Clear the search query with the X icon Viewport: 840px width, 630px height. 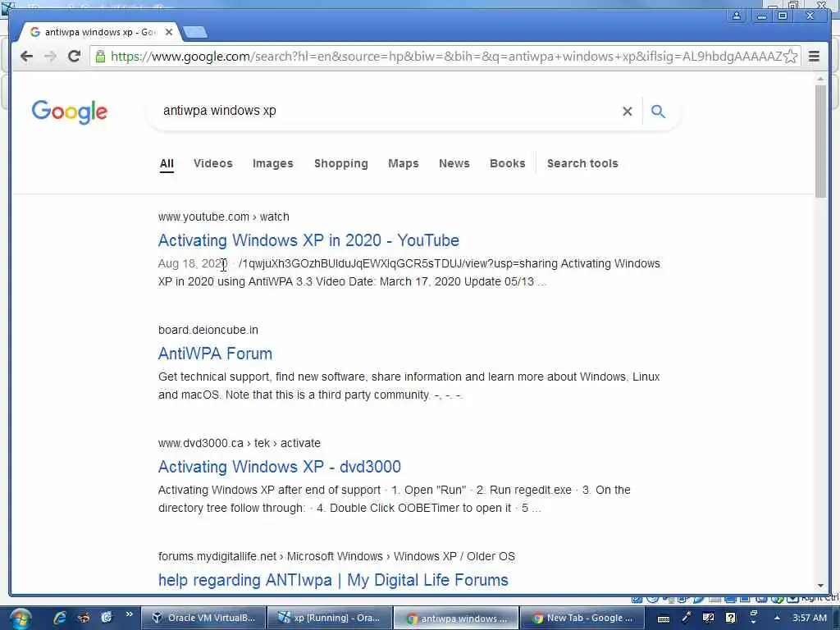click(x=627, y=111)
